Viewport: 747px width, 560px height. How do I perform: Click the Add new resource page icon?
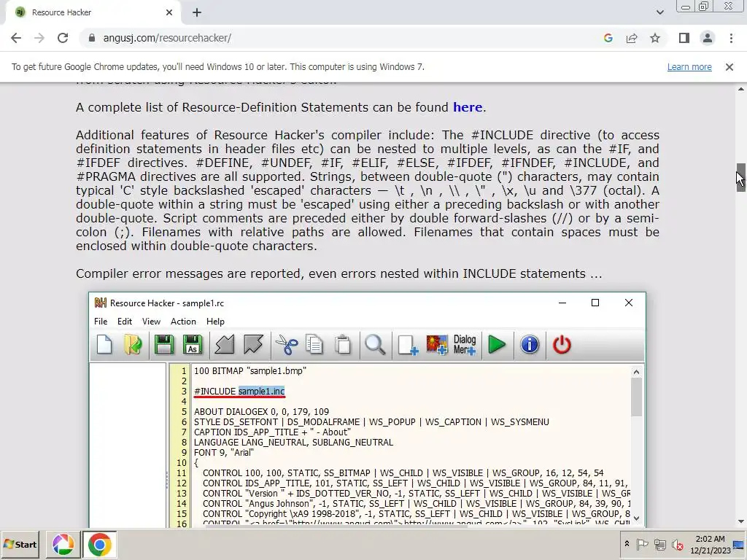[408, 344]
